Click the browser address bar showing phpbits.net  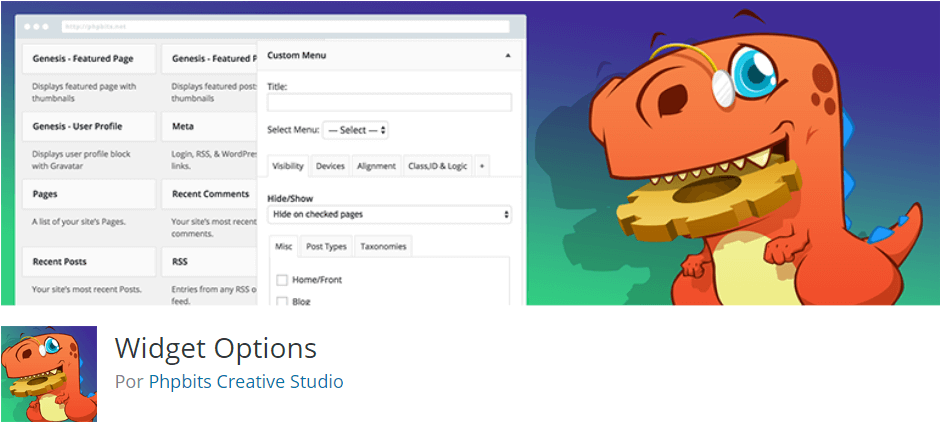click(285, 27)
